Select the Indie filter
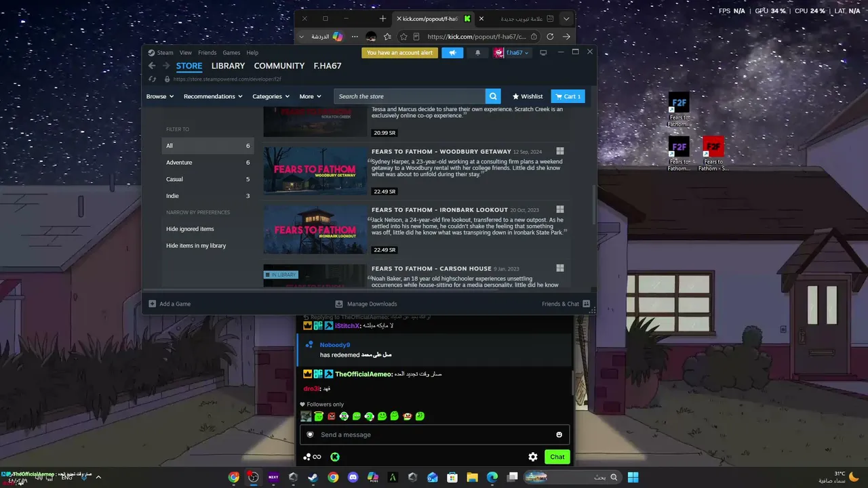The height and width of the screenshot is (488, 868). [208, 196]
